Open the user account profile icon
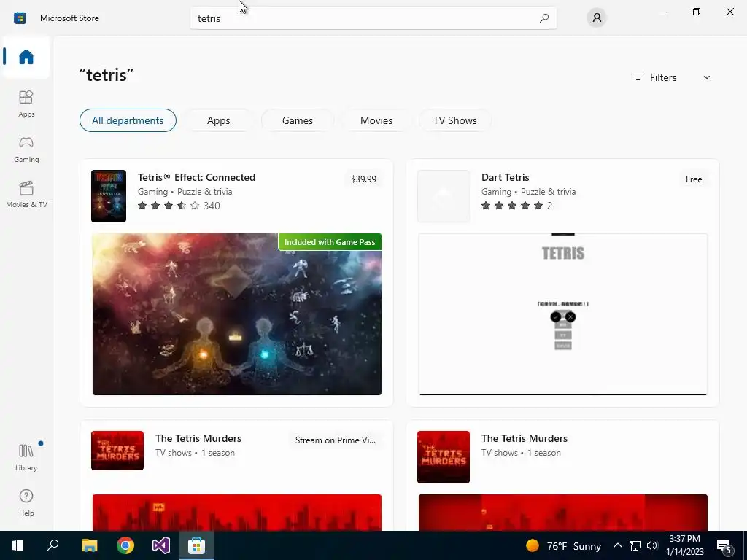 pos(597,18)
